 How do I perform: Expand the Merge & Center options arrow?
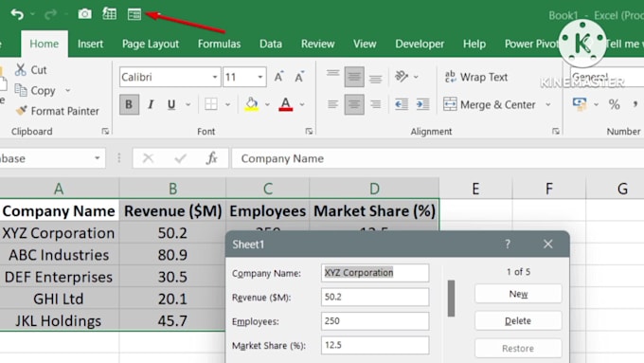548,104
